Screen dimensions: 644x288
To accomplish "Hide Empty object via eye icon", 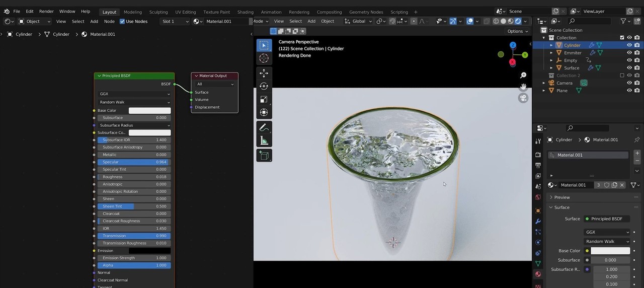I will point(629,60).
